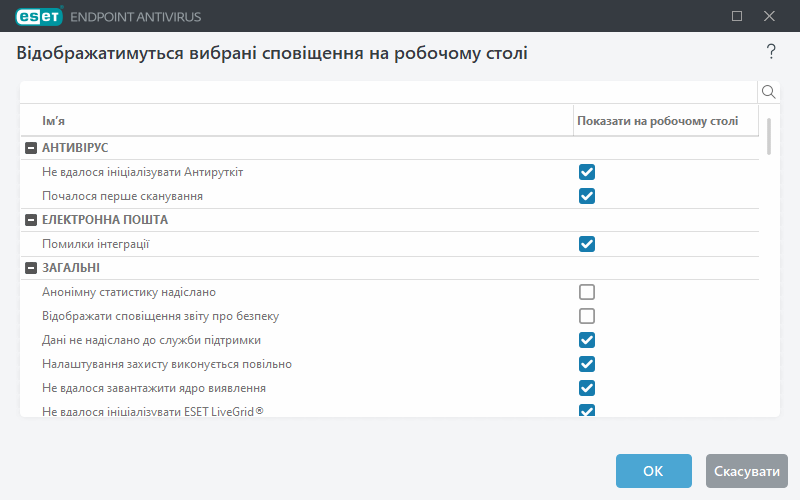Select 'Не вдалося ініціалізувати Антируткіт' row text

coord(142,172)
